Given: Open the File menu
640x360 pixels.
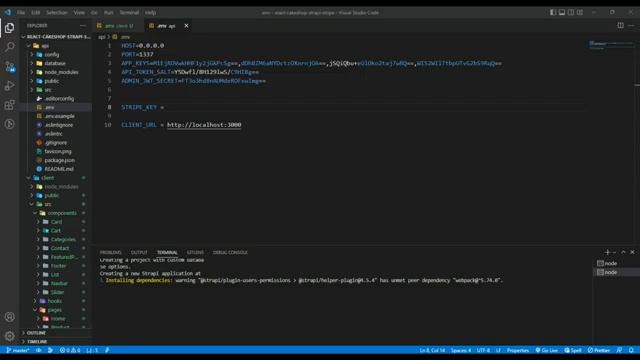Looking at the screenshot, I should click(21, 13).
